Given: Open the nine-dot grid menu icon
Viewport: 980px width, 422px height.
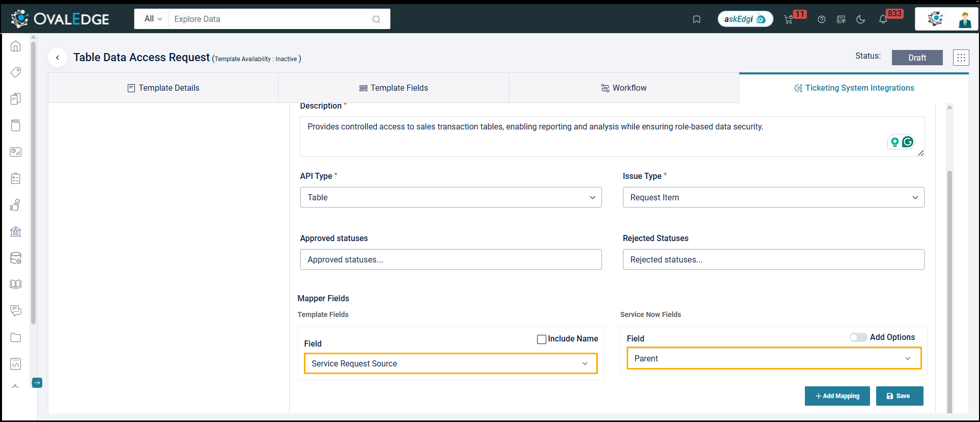Looking at the screenshot, I should (961, 58).
